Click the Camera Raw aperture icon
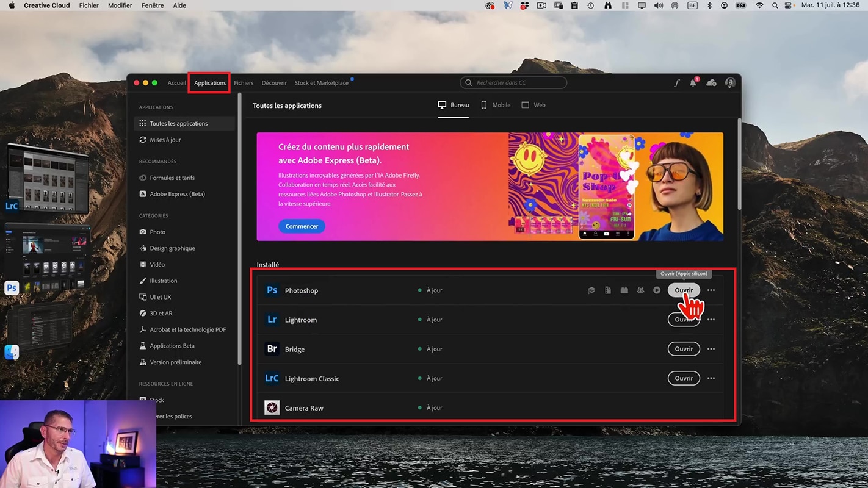The height and width of the screenshot is (488, 868). 272,407
